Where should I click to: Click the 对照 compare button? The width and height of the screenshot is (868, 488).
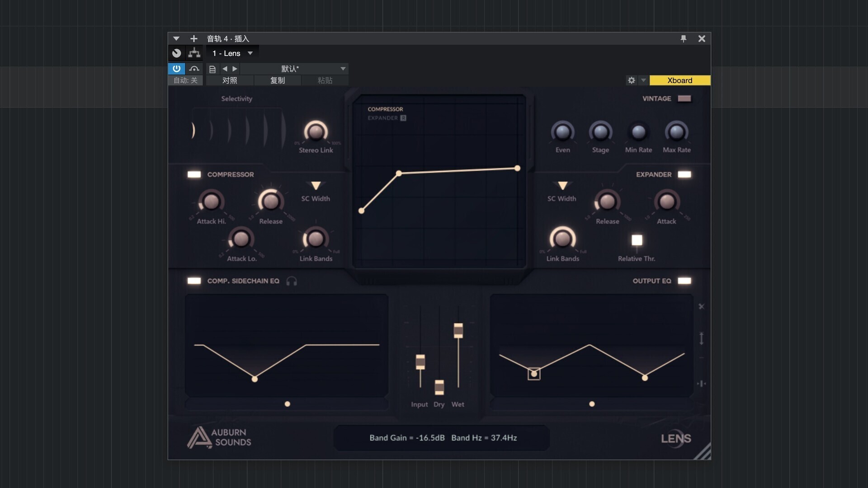point(230,80)
